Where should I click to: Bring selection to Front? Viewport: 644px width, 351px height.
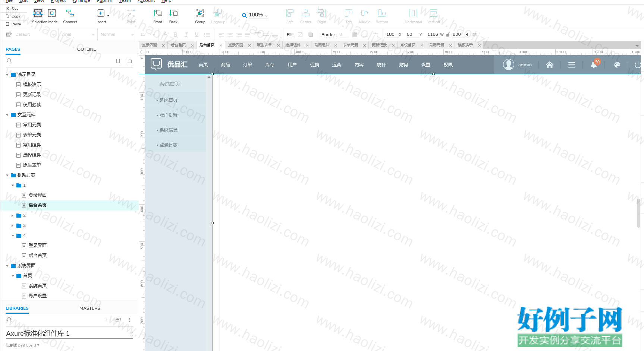click(158, 16)
